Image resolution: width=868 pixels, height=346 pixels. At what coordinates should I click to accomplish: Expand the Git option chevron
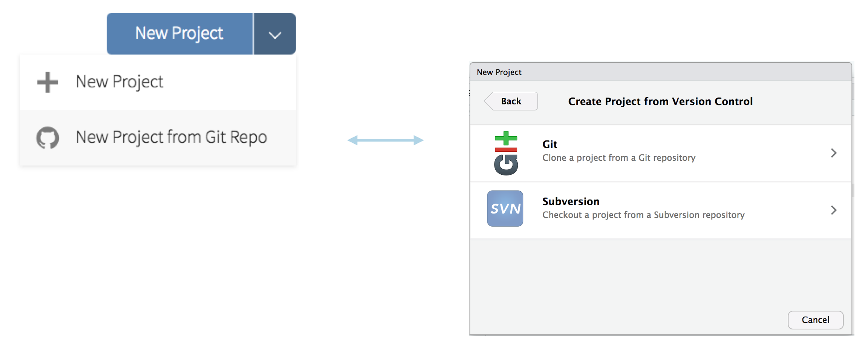(834, 153)
